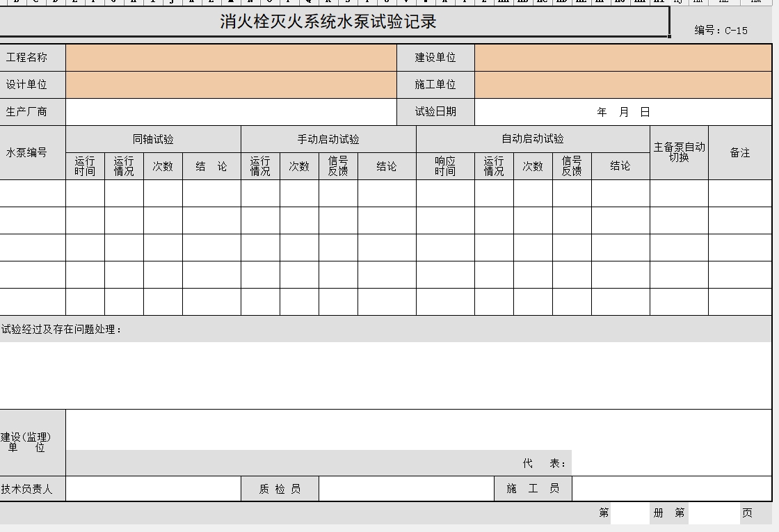Viewport: 779px width, 532px height.
Task: Click 次数 under 自动启动试验
Action: (533, 166)
